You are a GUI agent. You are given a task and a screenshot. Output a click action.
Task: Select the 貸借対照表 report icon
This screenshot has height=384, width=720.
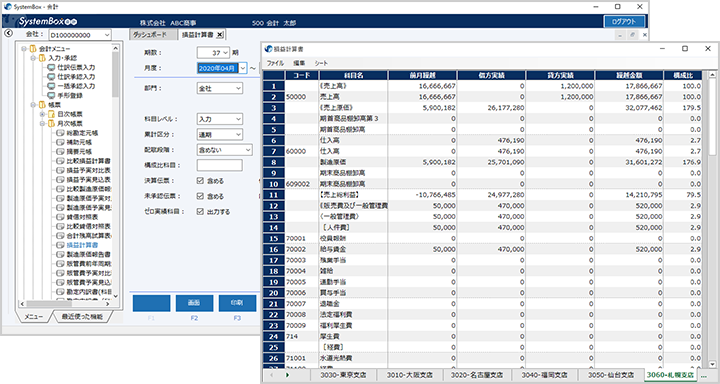[60, 217]
